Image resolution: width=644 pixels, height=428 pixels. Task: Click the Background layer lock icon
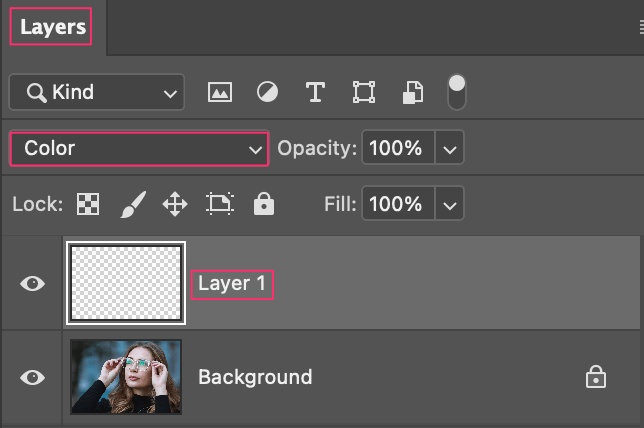(x=596, y=377)
